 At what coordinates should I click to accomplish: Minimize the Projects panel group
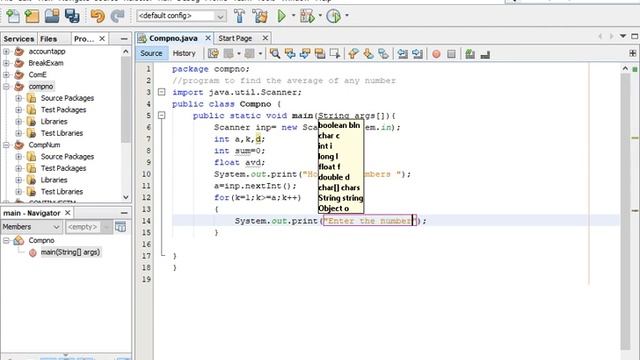point(124,39)
